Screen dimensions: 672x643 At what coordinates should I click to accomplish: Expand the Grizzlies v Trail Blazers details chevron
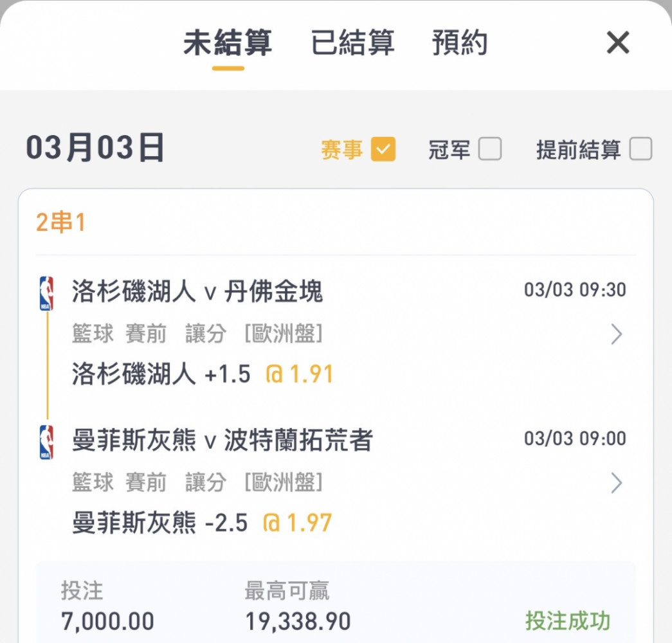[616, 483]
